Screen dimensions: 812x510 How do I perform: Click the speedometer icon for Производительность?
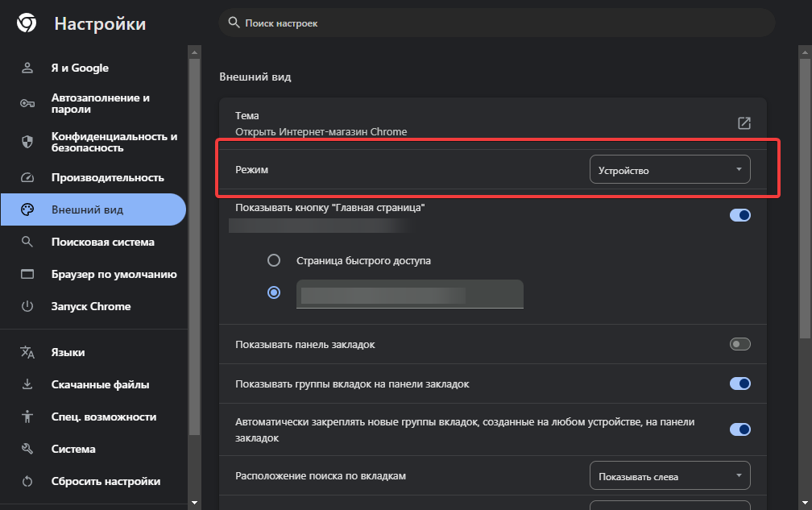27,177
